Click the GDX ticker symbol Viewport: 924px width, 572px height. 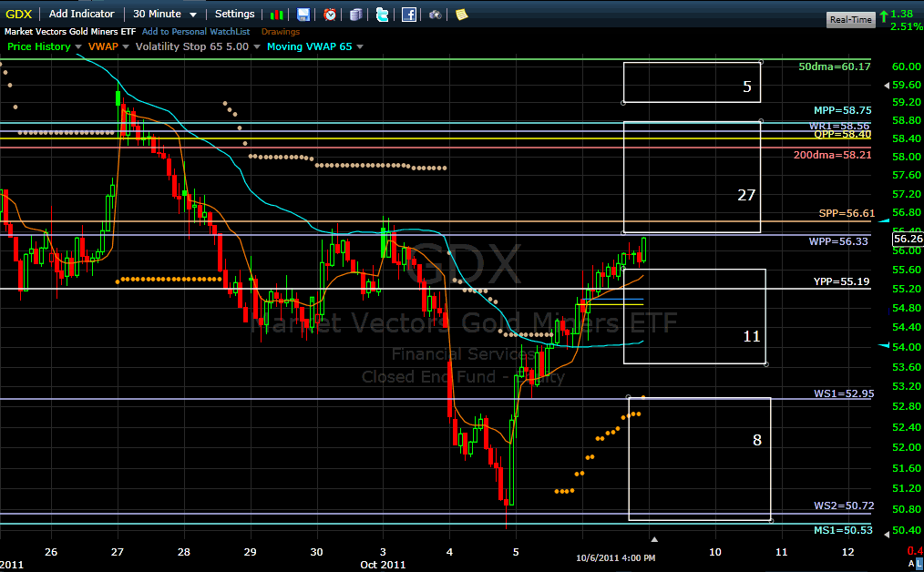pos(19,14)
